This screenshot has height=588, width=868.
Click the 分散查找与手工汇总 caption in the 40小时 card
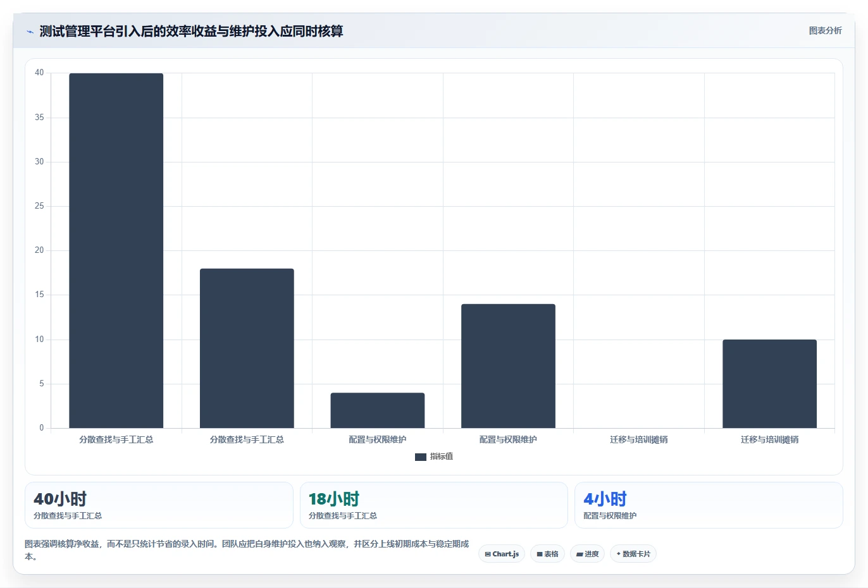point(68,516)
